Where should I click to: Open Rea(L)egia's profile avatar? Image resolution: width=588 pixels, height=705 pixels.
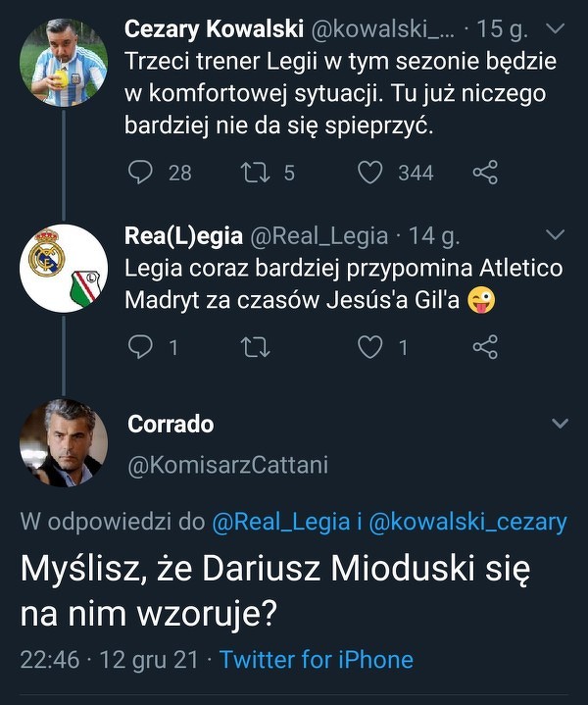[x=64, y=268]
